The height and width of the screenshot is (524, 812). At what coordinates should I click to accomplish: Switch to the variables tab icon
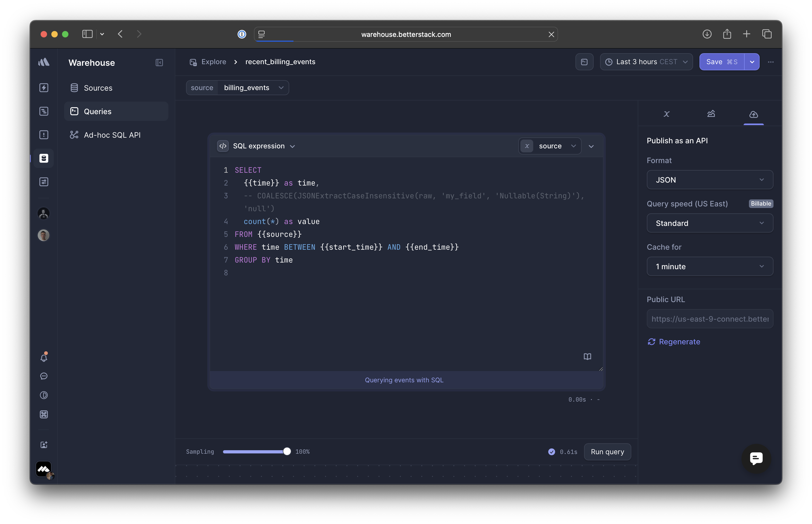tap(666, 114)
